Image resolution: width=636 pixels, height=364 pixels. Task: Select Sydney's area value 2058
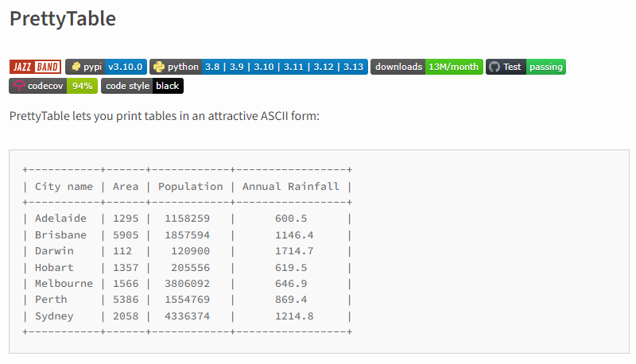coord(126,316)
